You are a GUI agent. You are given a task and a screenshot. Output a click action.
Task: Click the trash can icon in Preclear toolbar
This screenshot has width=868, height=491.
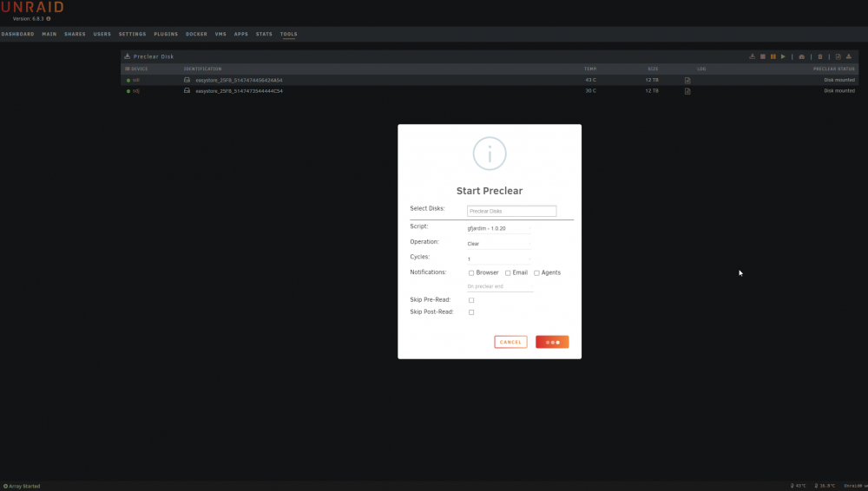[x=820, y=56]
